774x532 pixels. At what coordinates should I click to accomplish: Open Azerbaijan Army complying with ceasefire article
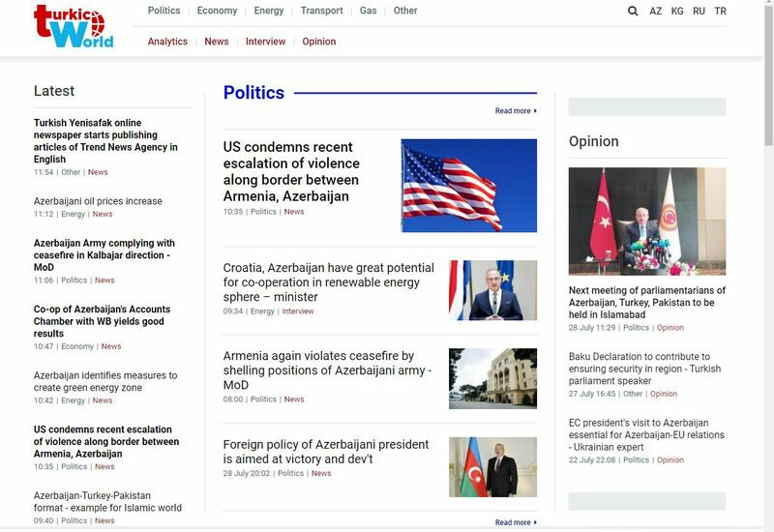point(104,255)
